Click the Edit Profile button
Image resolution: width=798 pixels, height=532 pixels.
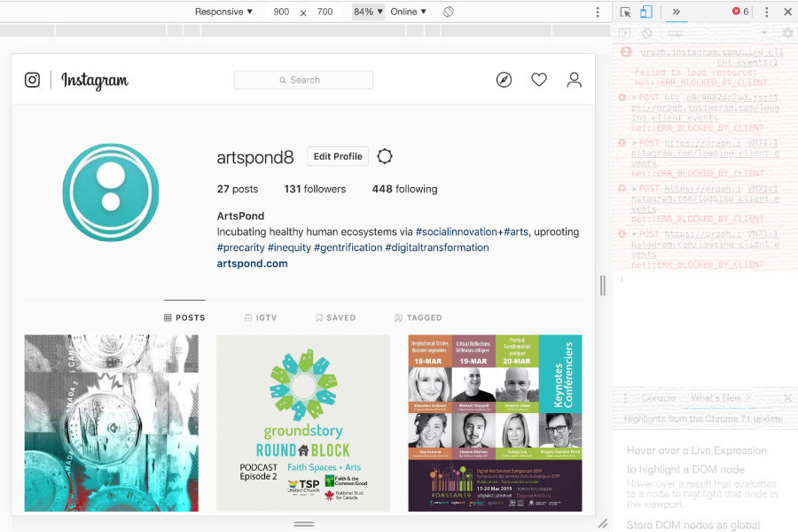[x=338, y=156]
